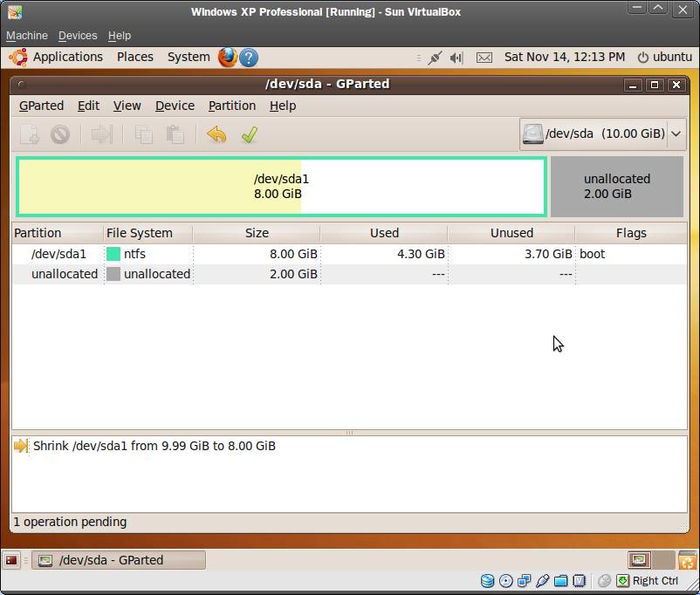
Task: Click the ubuntu user session button
Action: 664,58
